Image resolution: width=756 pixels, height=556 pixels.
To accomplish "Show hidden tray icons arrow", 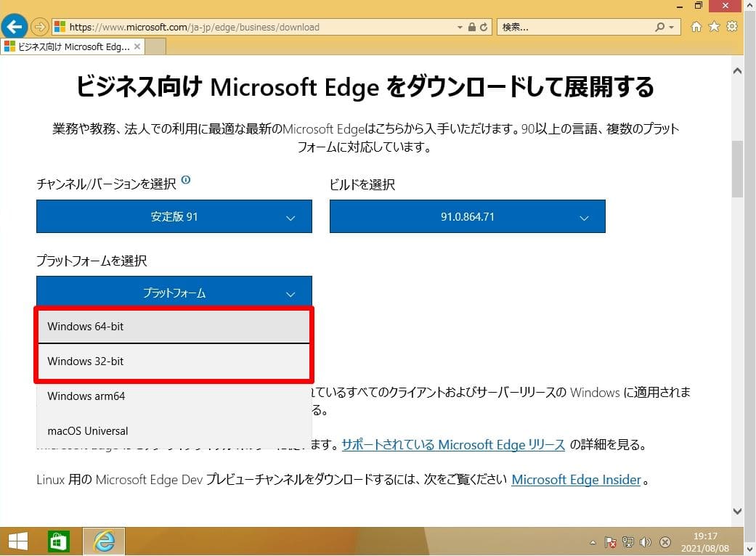I will click(x=593, y=542).
